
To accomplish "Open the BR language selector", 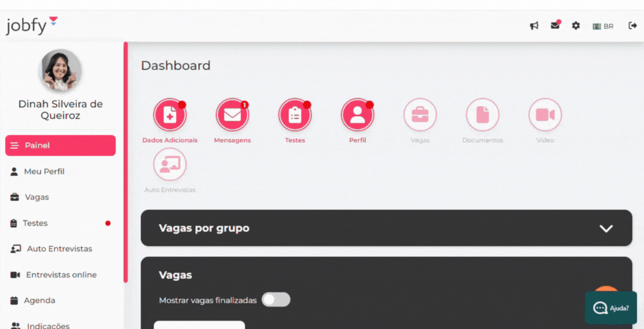I will click(603, 26).
